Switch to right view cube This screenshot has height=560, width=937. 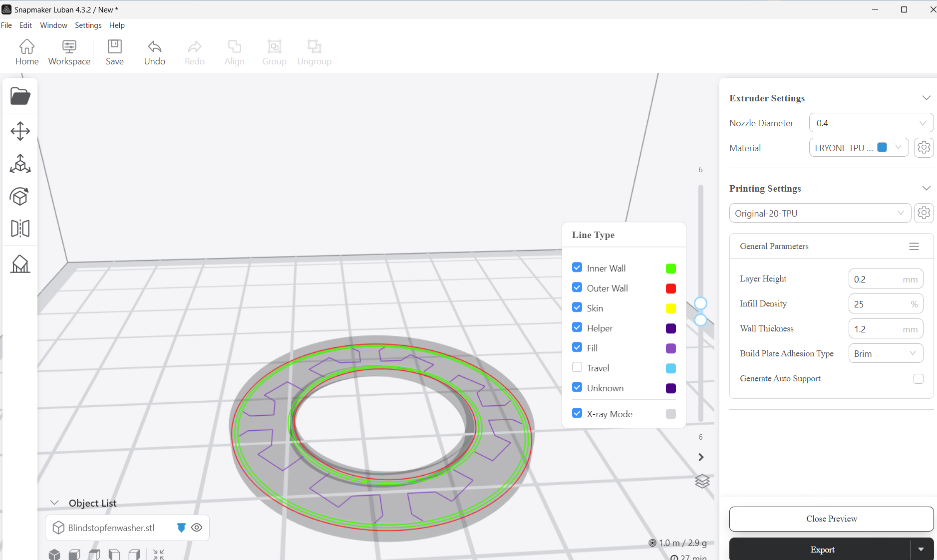click(x=134, y=554)
